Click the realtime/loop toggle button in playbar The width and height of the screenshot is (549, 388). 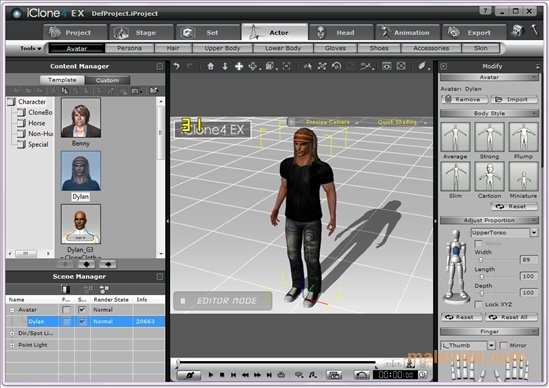click(x=281, y=375)
